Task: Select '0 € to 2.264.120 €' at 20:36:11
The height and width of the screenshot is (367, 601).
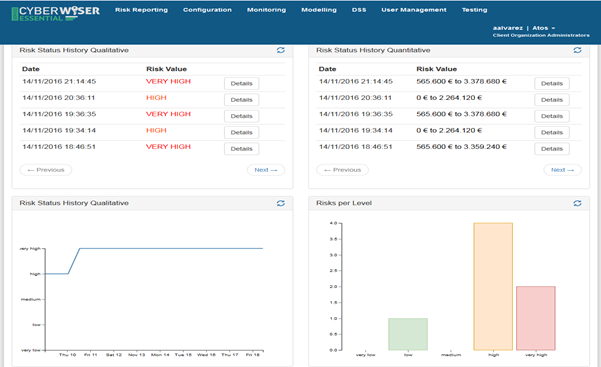Action: tap(449, 98)
